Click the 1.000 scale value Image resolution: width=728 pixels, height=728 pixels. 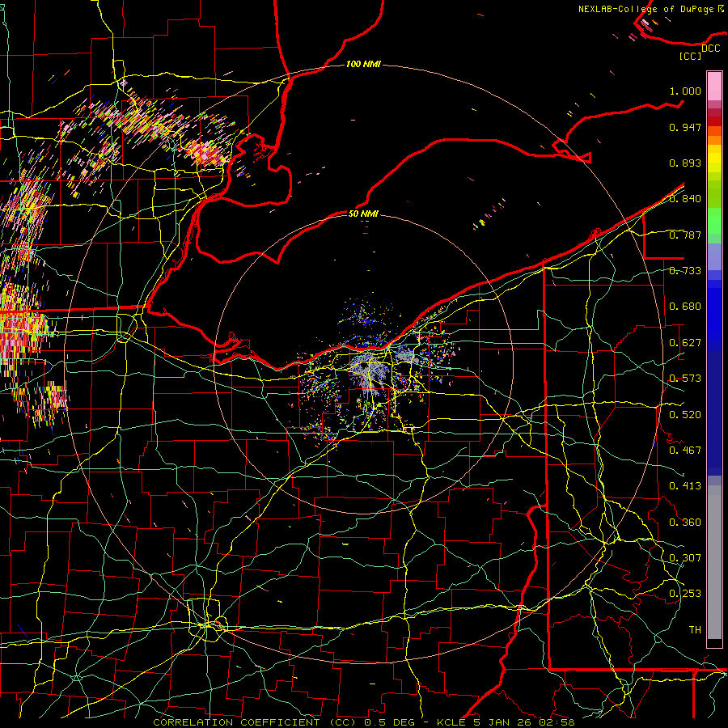tap(685, 91)
